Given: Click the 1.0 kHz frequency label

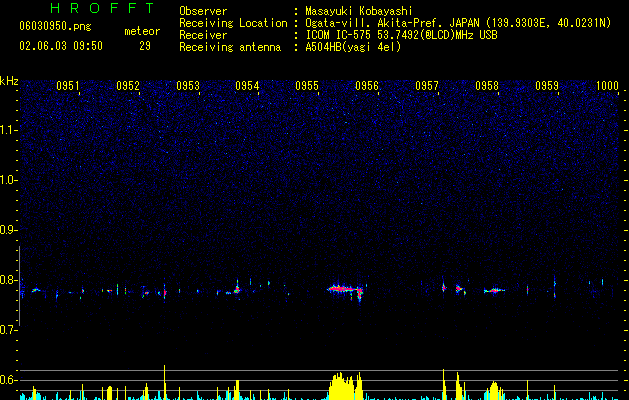Looking at the screenshot, I should point(9,180).
